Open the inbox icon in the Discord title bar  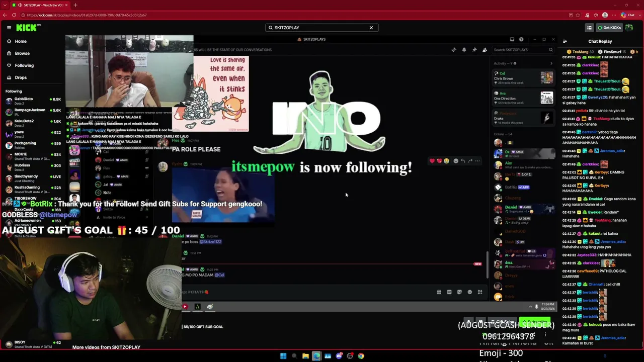(512, 39)
